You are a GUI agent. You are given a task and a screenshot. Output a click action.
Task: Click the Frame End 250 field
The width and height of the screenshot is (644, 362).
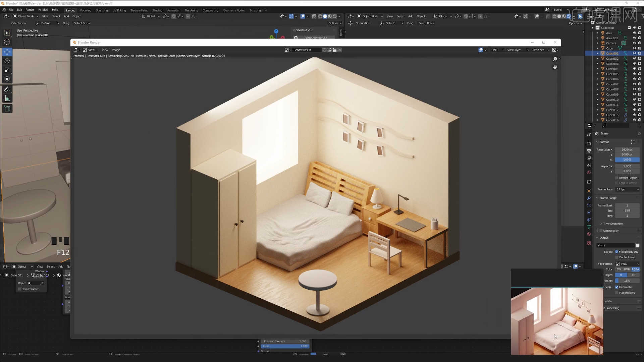coord(627,210)
